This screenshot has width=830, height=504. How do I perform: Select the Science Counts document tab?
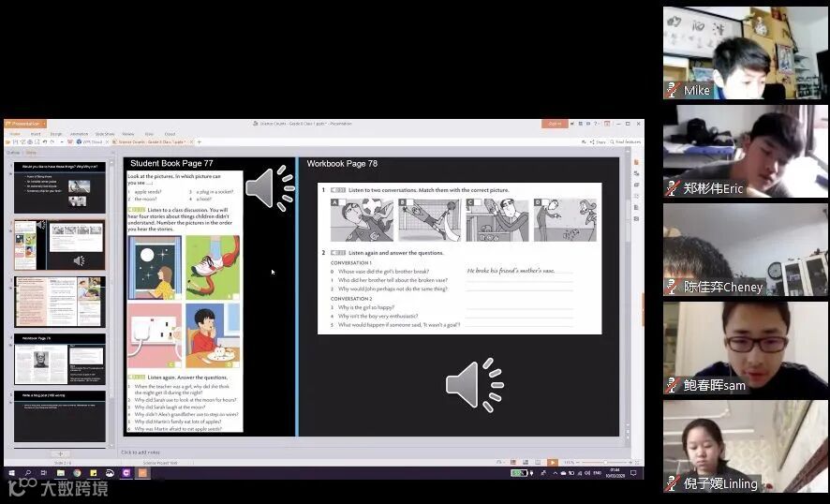[150, 141]
